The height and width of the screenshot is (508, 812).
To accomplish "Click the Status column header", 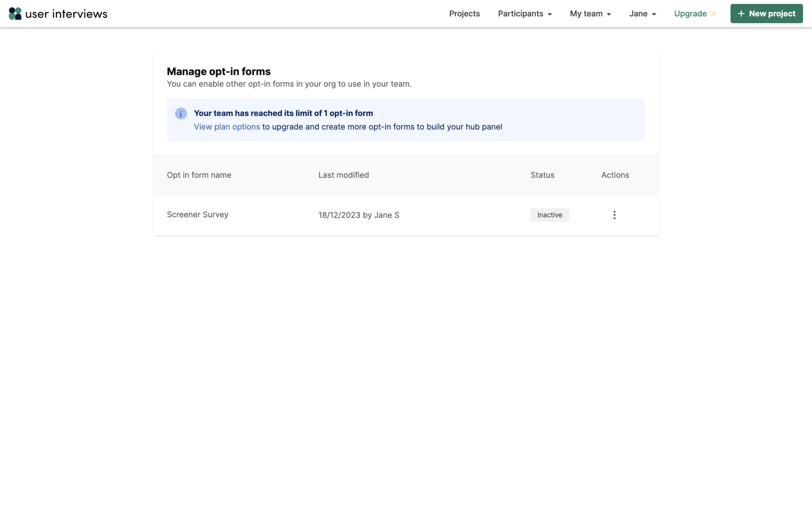I will (542, 175).
